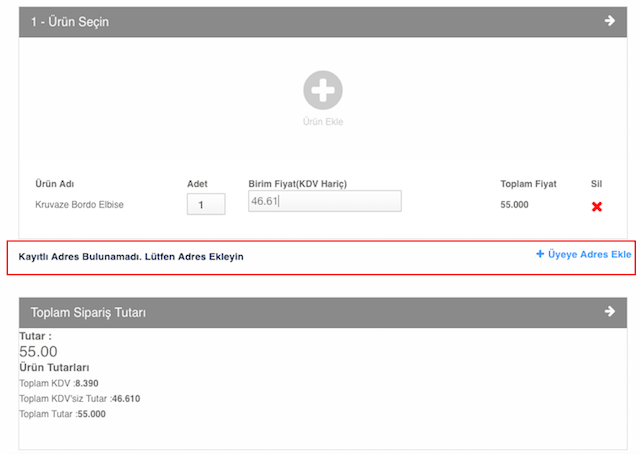This screenshot has height=454, width=640.
Task: Click the Toplam Fiyat column header
Action: 528,184
